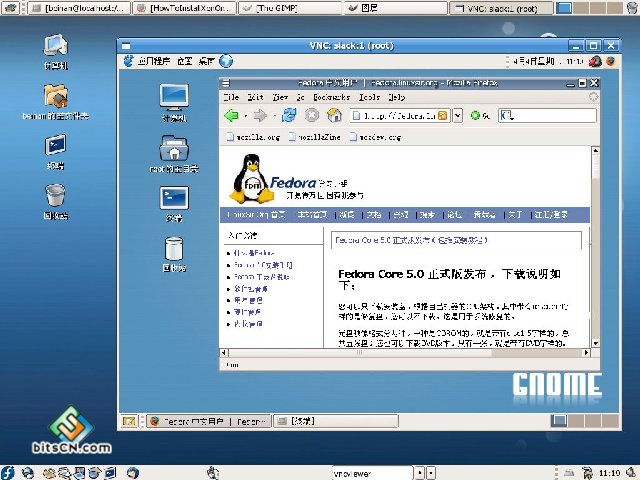Screen dimensions: 640x480
Task: Open the GNOME foot Applications menu in VNC
Action: click(x=147, y=61)
